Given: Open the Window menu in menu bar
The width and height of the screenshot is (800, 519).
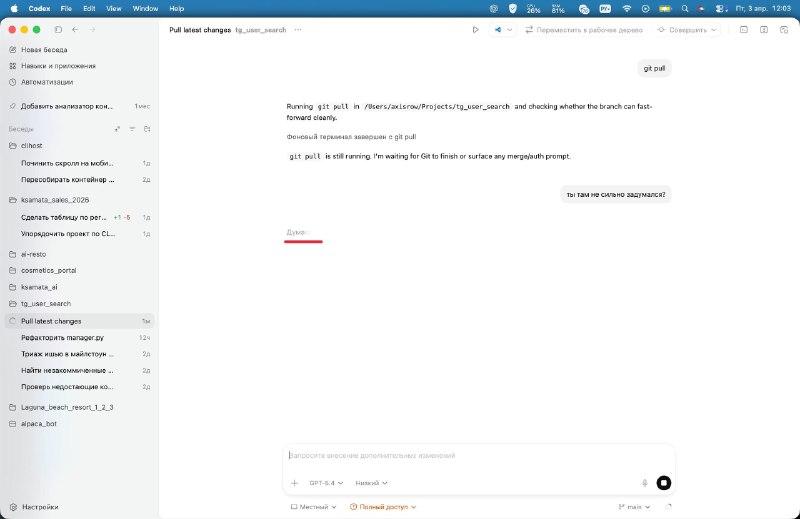Looking at the screenshot, I should click(x=145, y=8).
